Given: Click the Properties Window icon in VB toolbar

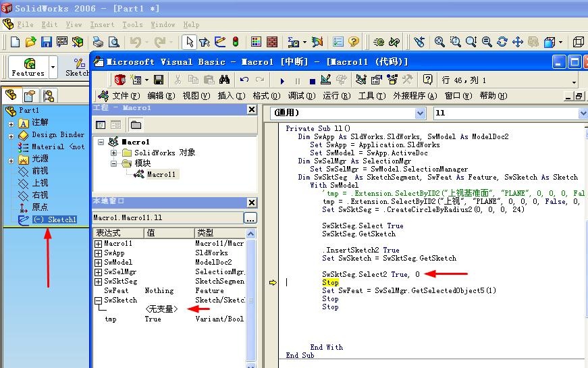Looking at the screenshot, I should pos(376,80).
